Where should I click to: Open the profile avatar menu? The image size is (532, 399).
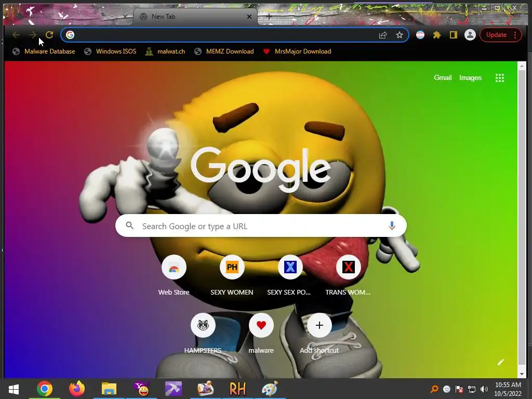point(470,35)
